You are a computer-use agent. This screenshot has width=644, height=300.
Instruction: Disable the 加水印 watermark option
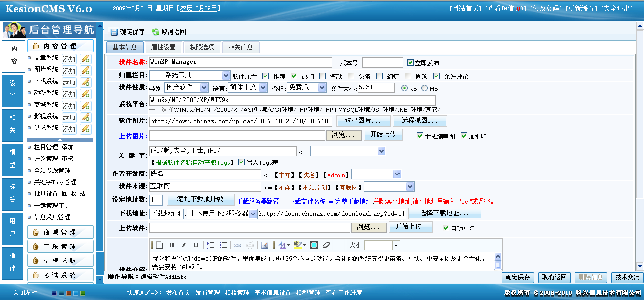point(464,136)
